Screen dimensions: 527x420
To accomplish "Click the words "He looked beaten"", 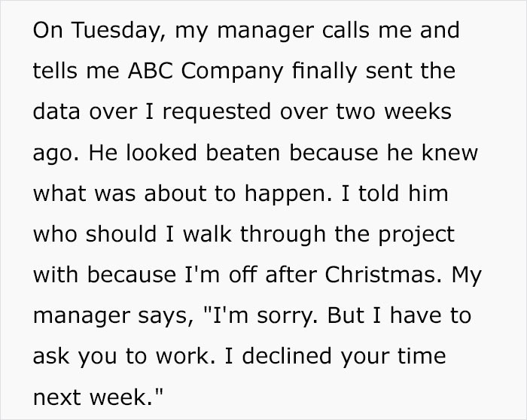I will 184,153.
